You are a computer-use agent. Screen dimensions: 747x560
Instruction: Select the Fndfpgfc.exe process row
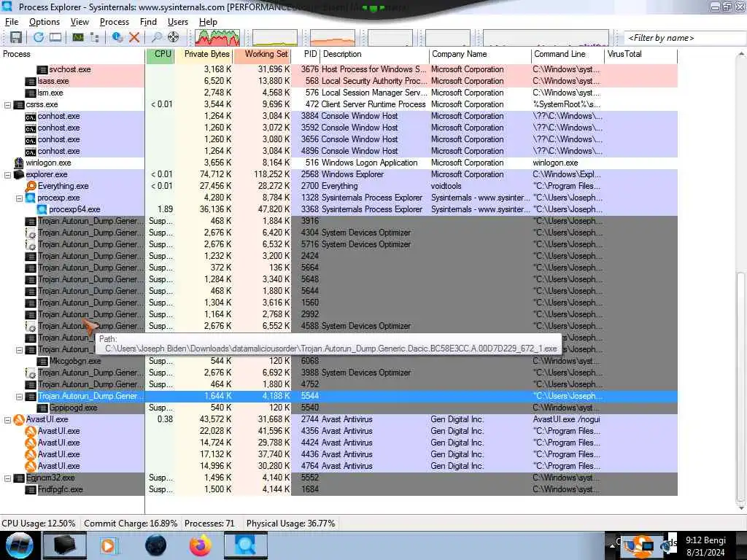[338, 489]
